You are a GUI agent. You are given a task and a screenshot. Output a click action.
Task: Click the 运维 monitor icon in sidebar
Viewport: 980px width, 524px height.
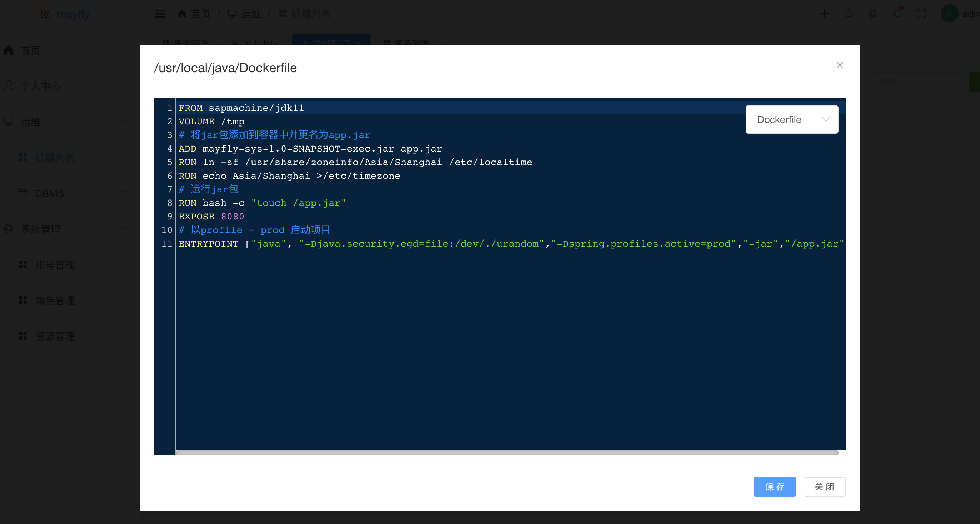(9, 122)
